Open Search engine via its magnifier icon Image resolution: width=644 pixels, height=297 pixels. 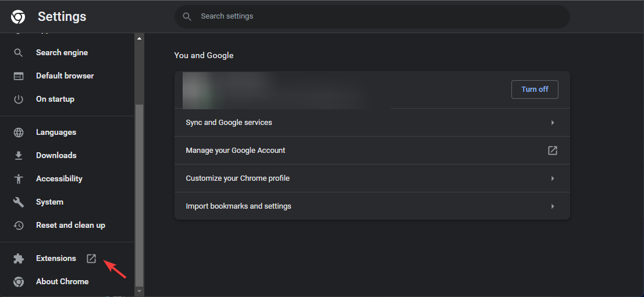[x=19, y=53]
